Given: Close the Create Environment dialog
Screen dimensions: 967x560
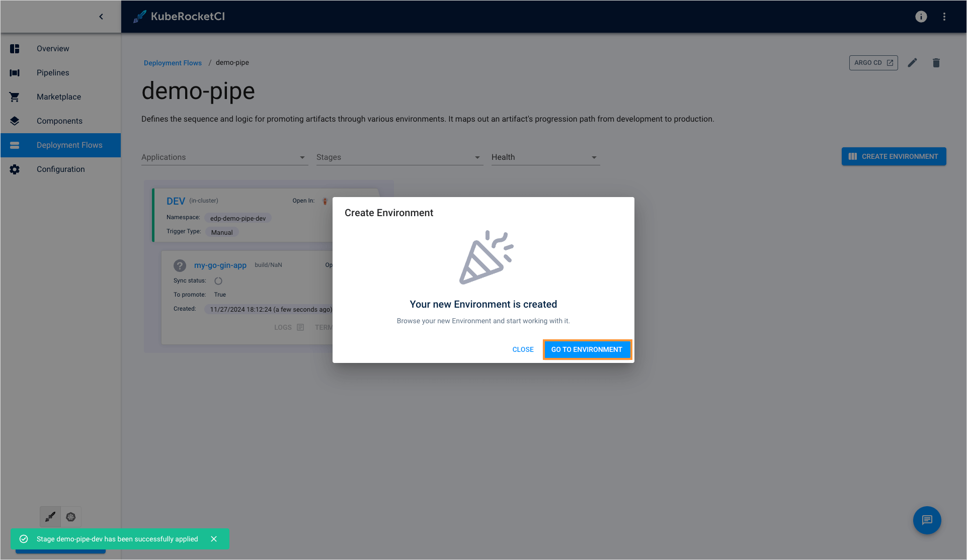Looking at the screenshot, I should click(x=523, y=349).
